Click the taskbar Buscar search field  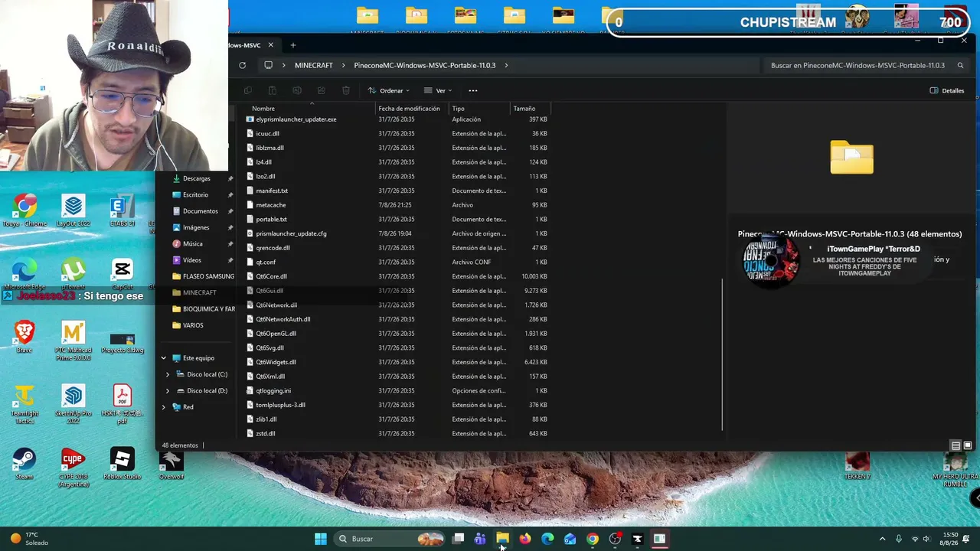[x=390, y=539]
